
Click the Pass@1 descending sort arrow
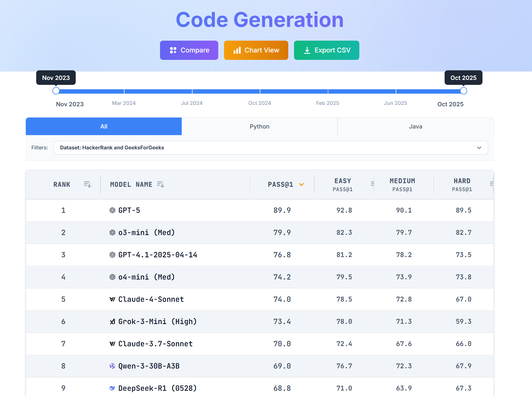(x=301, y=185)
